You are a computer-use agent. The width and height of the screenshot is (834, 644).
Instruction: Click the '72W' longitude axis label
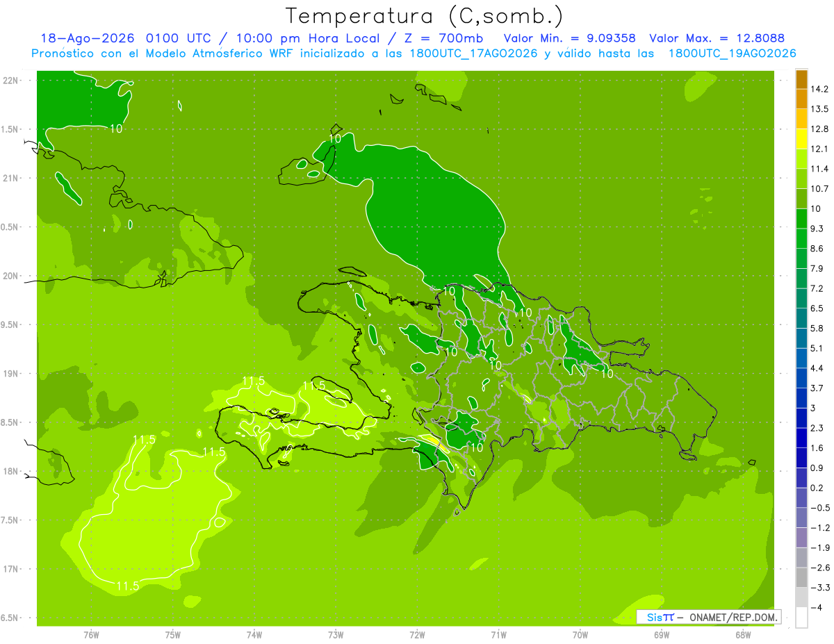[417, 634]
